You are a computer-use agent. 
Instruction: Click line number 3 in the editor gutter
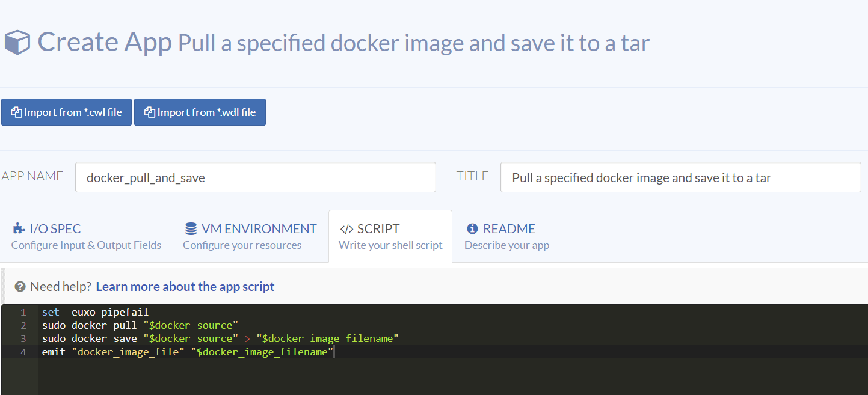(x=23, y=338)
